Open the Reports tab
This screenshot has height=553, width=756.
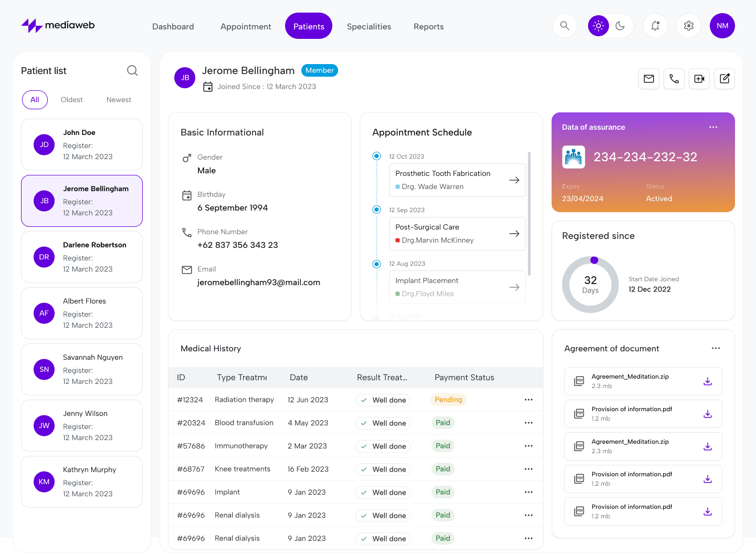click(428, 26)
